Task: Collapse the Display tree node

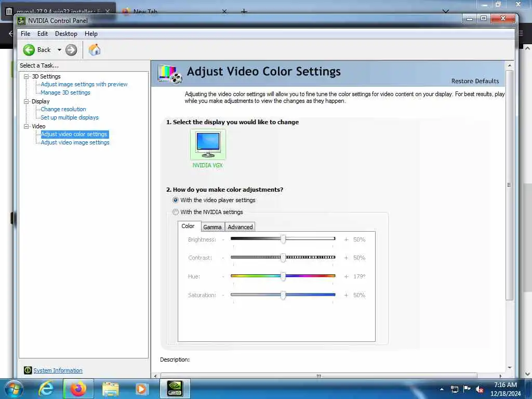Action: (x=26, y=101)
